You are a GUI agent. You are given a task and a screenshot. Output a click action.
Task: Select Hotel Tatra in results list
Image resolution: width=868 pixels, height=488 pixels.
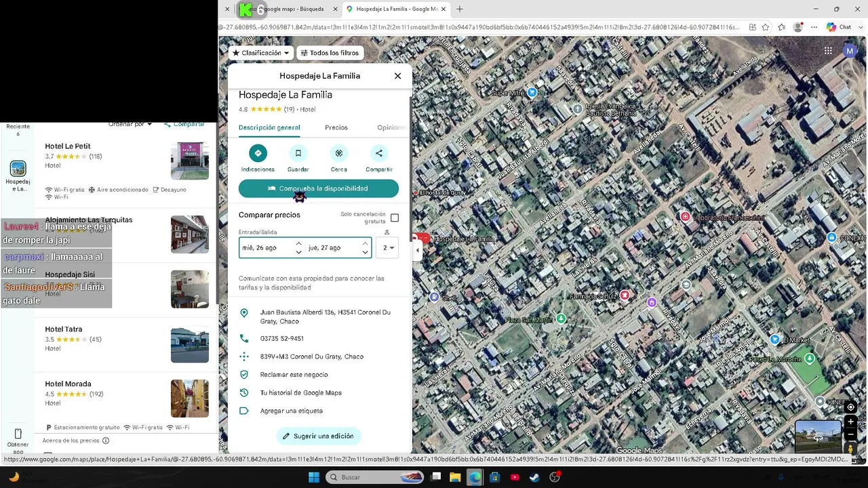coord(64,329)
